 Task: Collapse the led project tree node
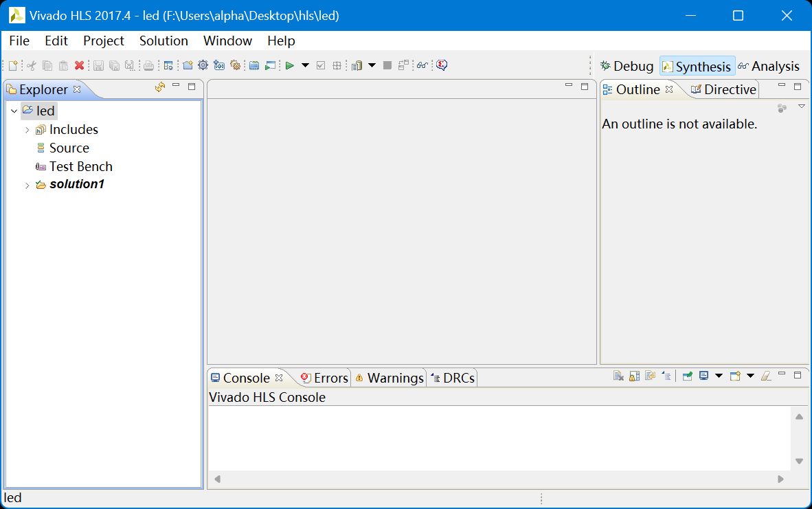click(14, 111)
